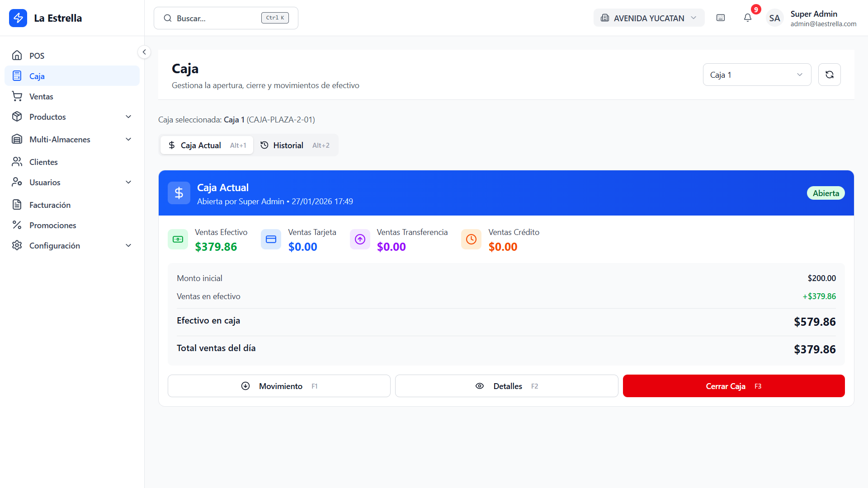Expand the Productos sidebar menu
The width and height of the screenshot is (868, 488).
tap(72, 117)
